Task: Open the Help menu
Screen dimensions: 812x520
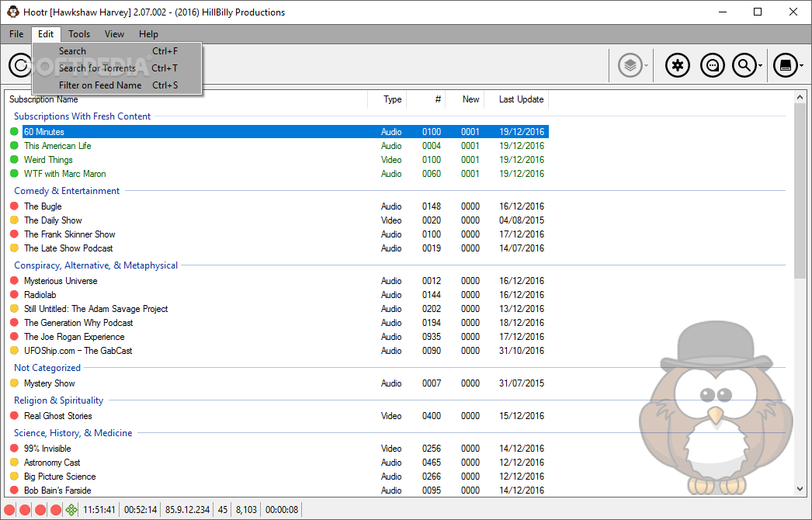Action: (148, 34)
